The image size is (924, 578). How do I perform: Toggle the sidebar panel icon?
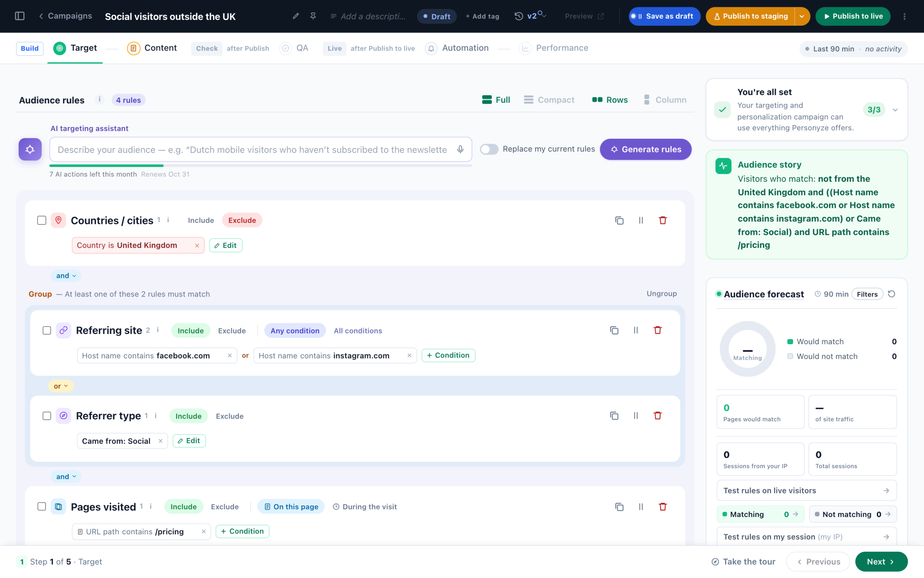[19, 16]
